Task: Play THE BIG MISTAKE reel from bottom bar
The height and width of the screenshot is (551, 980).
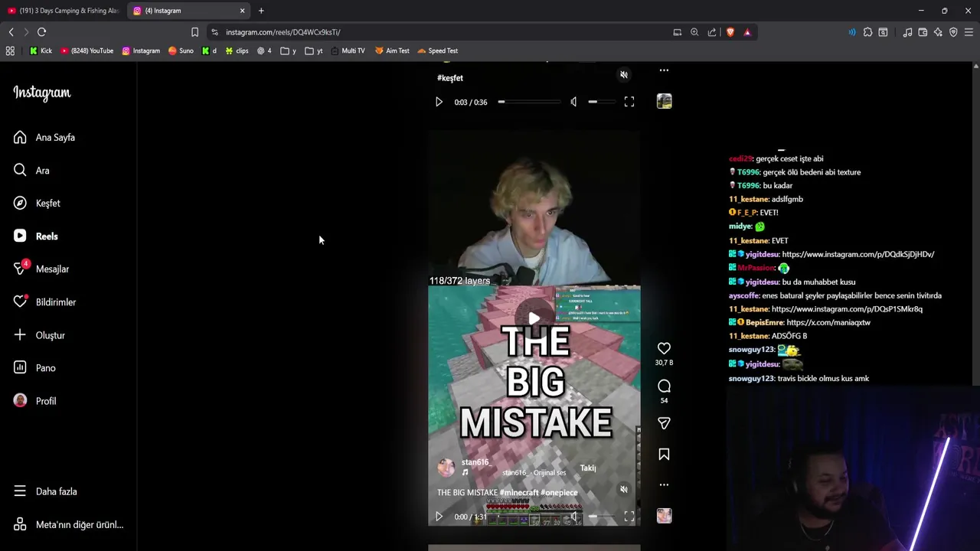Action: [439, 517]
